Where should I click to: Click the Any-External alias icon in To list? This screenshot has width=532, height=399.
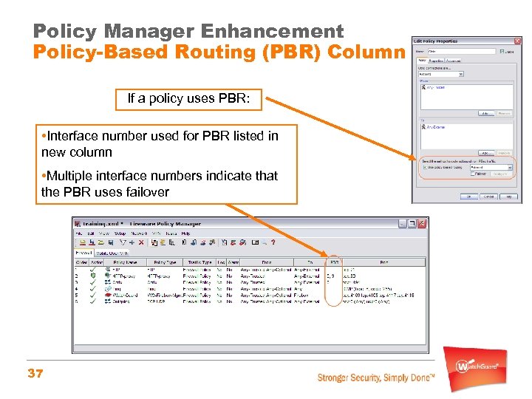coord(423,127)
